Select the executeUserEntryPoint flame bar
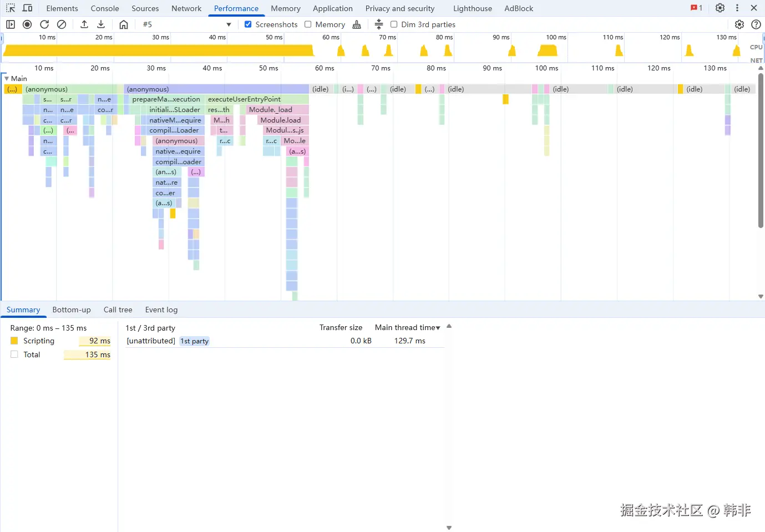The height and width of the screenshot is (532, 765). coord(257,99)
